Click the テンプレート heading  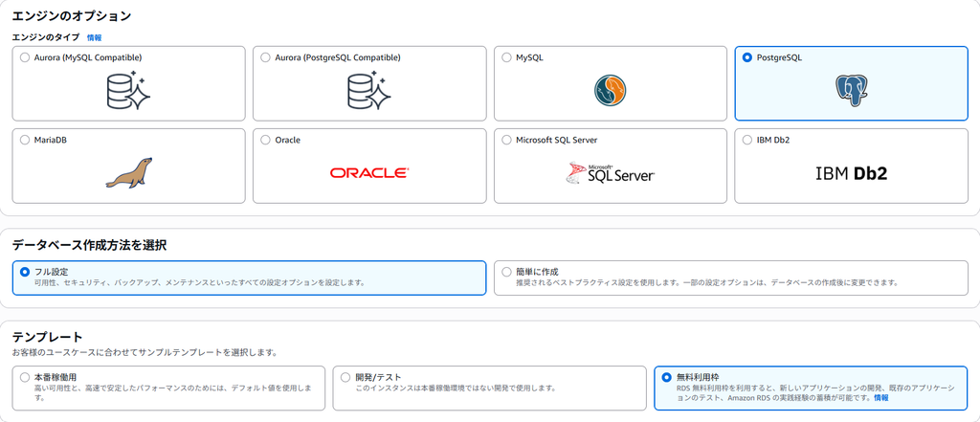tap(48, 338)
